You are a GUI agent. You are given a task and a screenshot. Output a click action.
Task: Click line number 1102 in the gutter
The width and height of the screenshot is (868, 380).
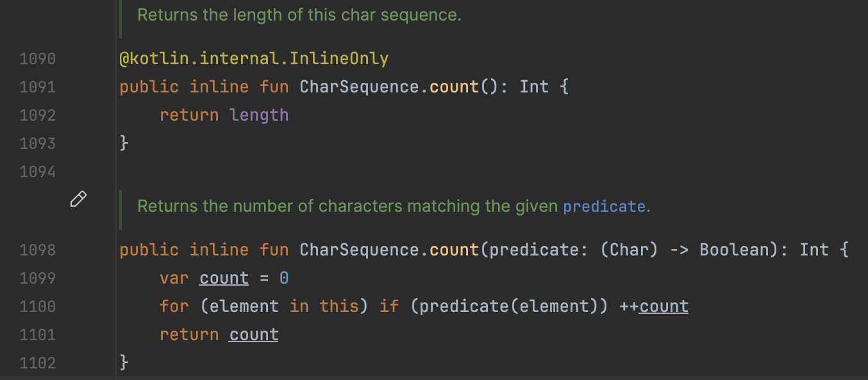[38, 363]
